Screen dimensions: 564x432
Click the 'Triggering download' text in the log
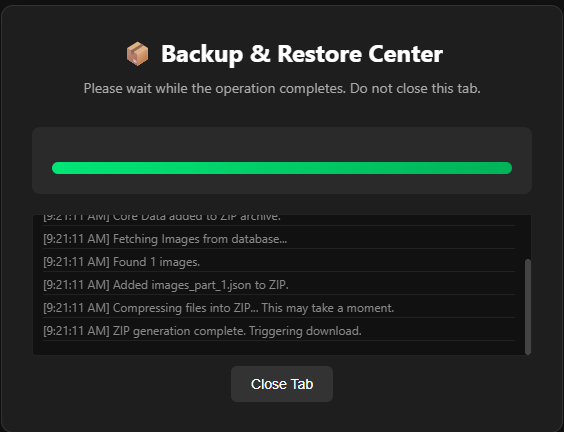coord(305,331)
